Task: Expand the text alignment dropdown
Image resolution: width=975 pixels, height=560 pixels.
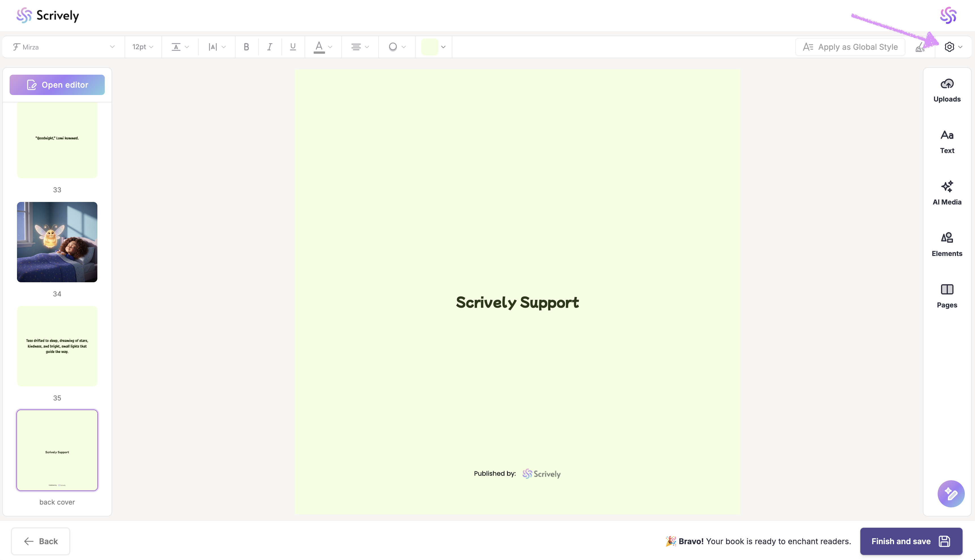Action: click(x=360, y=47)
